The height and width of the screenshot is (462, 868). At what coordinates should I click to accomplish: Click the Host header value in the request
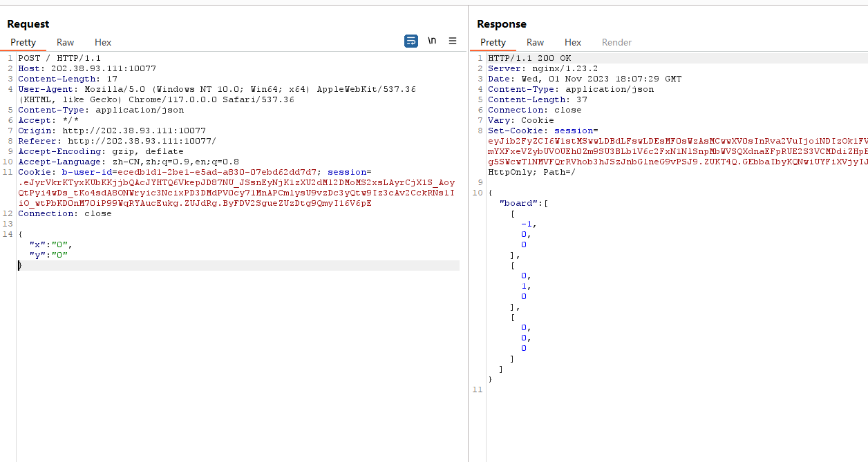104,68
